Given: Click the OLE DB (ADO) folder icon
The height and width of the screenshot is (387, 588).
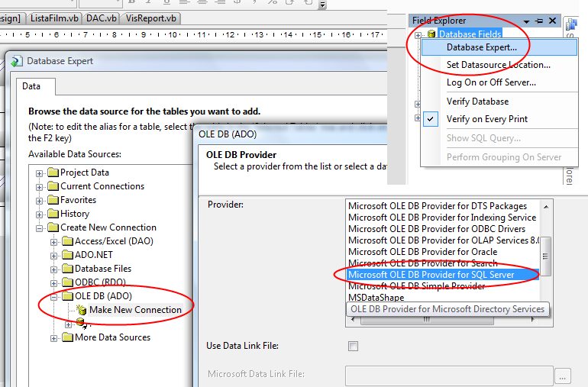Looking at the screenshot, I should tap(67, 296).
